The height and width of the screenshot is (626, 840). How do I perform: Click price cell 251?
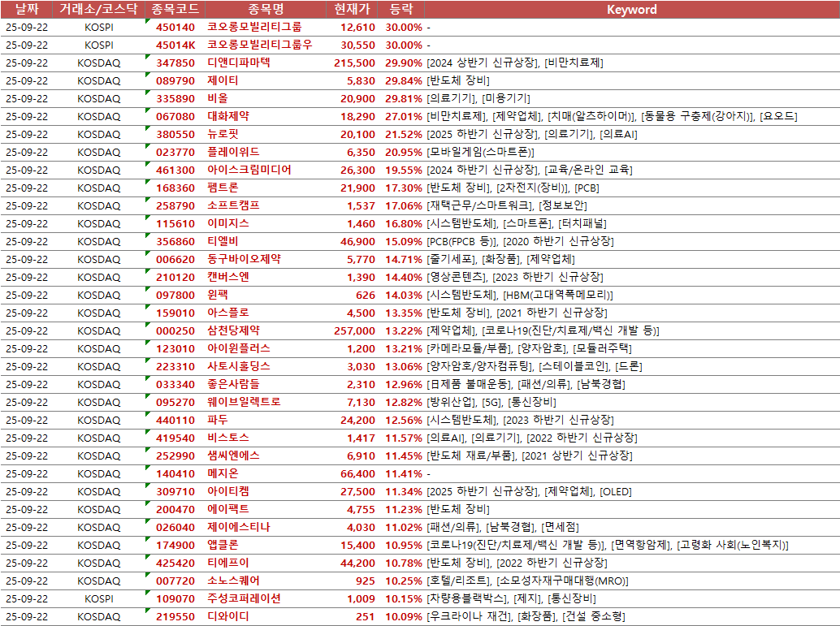(366, 617)
